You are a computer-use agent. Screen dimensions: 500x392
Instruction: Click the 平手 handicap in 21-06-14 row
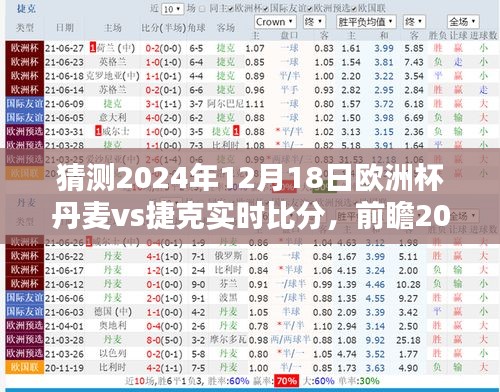(x=289, y=90)
